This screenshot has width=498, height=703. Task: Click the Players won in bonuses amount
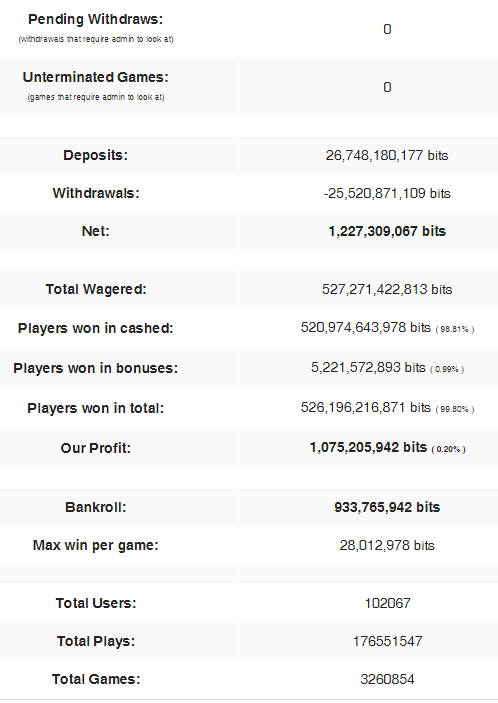pyautogui.click(x=368, y=367)
